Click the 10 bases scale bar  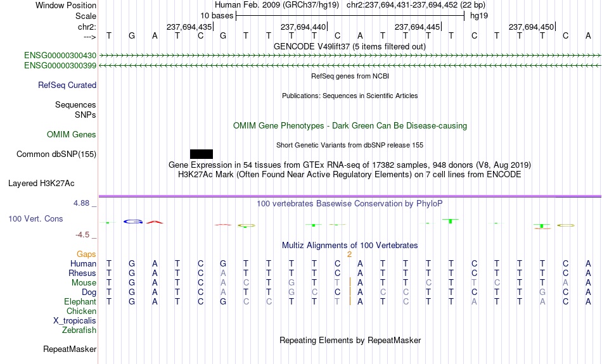[x=350, y=16]
